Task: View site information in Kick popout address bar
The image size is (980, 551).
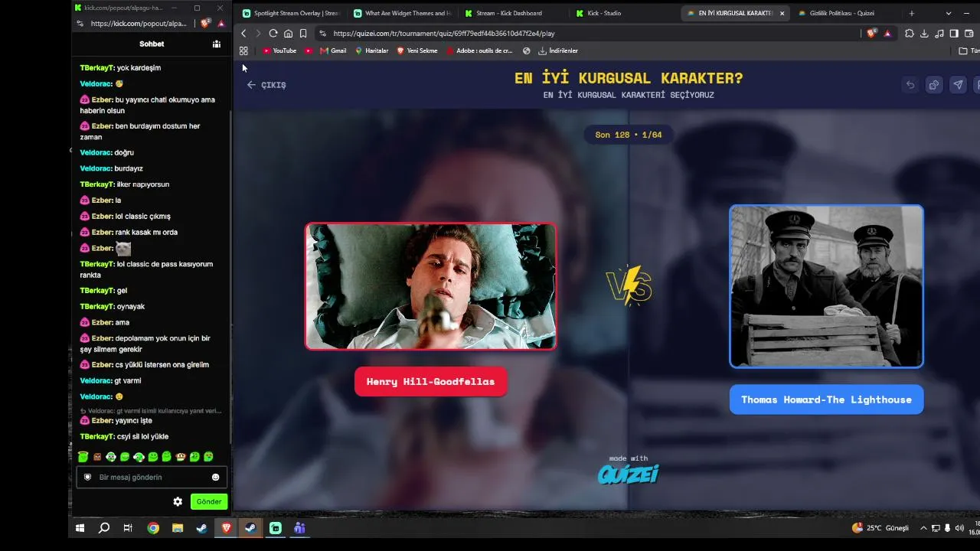Action: pyautogui.click(x=80, y=24)
